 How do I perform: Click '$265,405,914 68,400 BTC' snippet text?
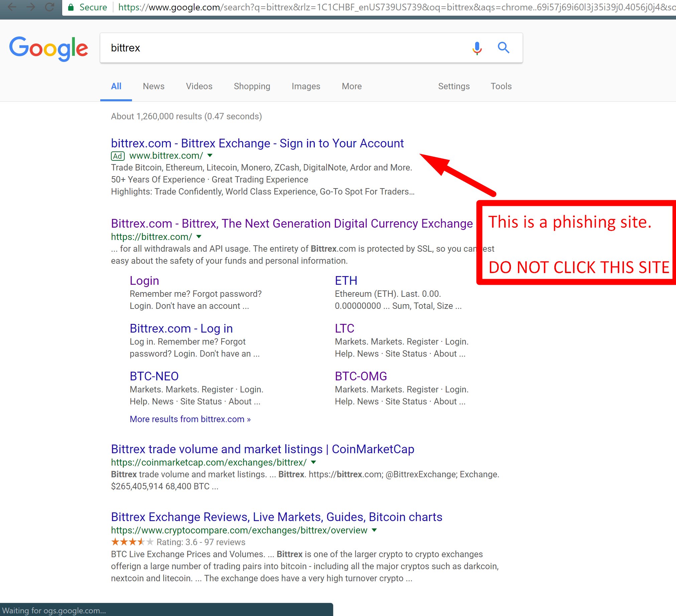[x=165, y=487]
